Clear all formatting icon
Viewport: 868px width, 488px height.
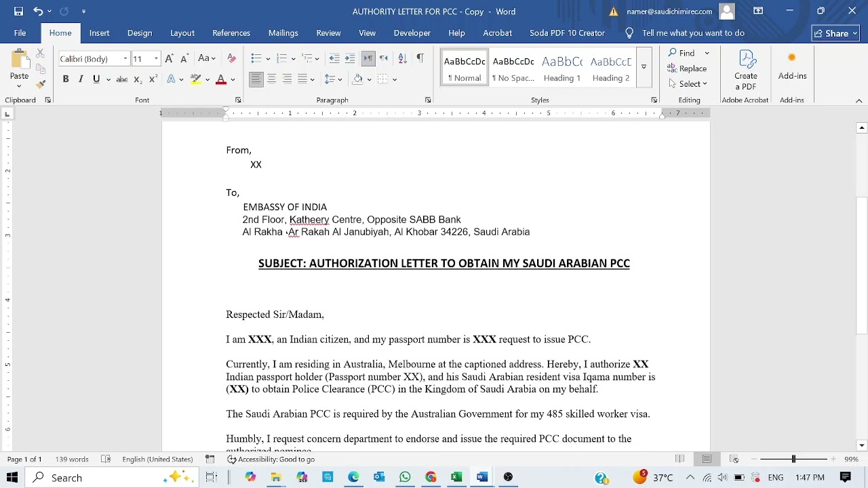pyautogui.click(x=231, y=59)
